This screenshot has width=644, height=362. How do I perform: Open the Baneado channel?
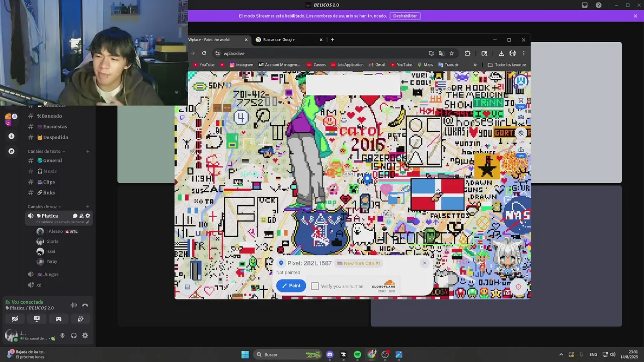(59, 116)
